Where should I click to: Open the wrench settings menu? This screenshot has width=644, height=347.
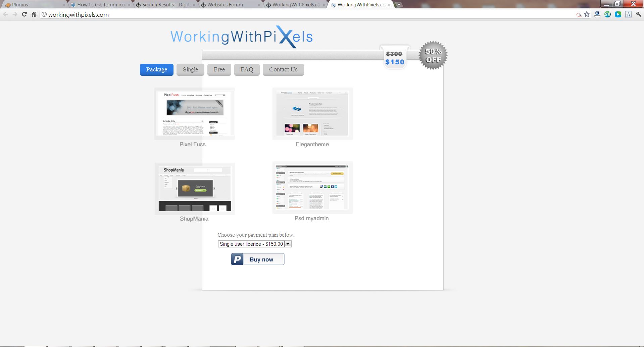pyautogui.click(x=639, y=14)
